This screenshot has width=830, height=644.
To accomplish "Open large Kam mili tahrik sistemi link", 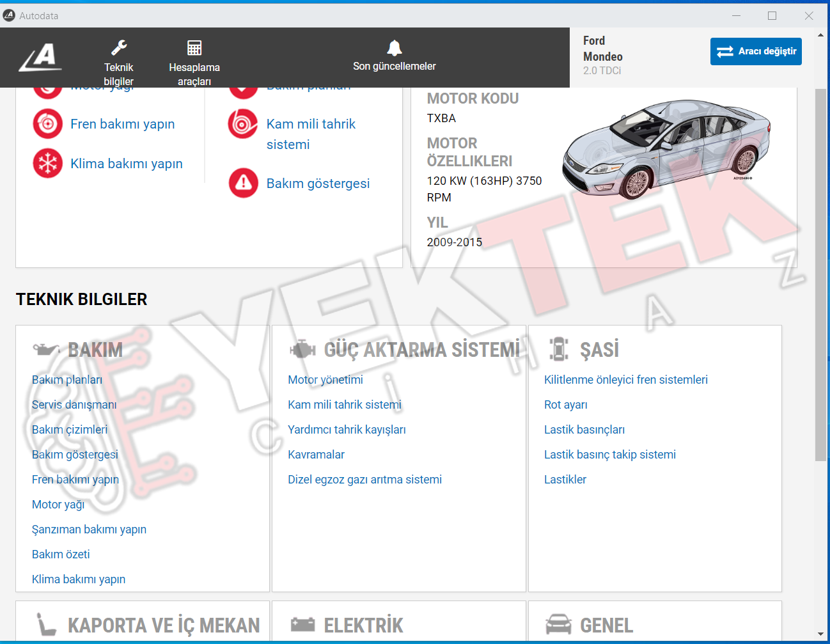I will click(x=311, y=134).
